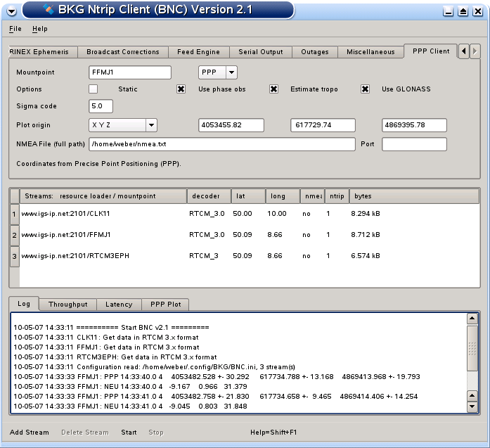Switch to the PPP Plot tab
The height and width of the screenshot is (448, 490).
point(165,305)
